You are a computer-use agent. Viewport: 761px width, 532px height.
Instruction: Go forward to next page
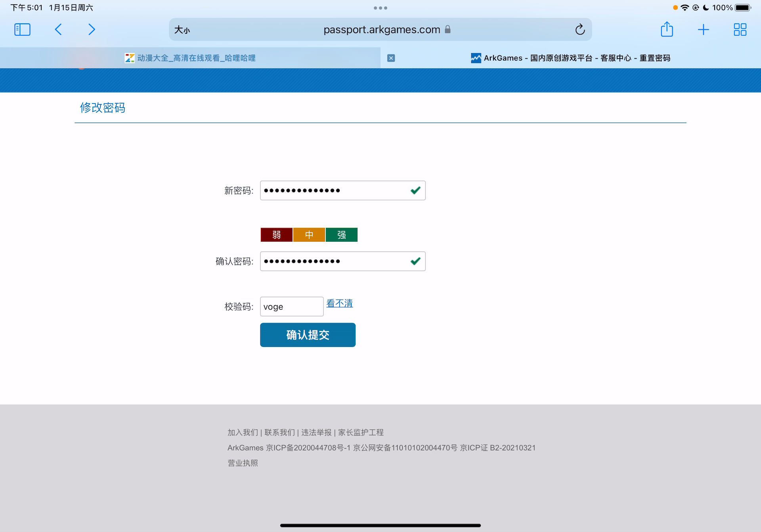tap(92, 29)
